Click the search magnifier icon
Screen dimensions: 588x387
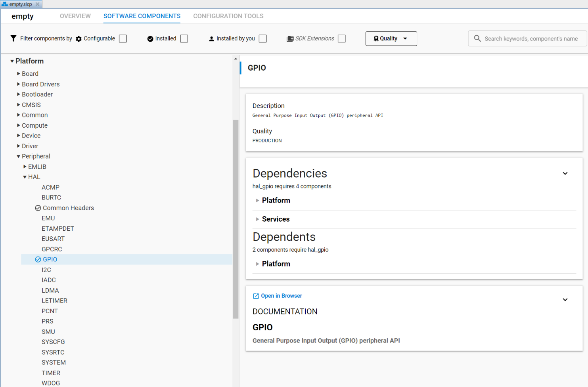coord(477,38)
